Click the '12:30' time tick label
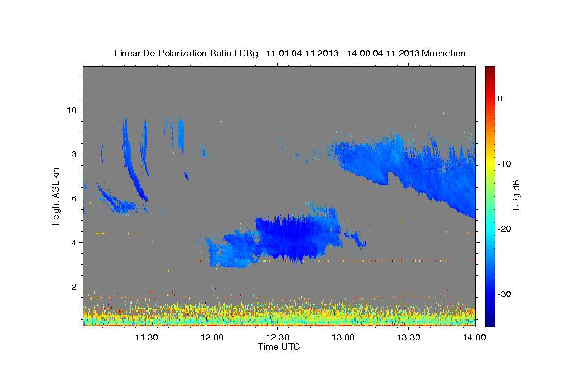Viewport: 588px width, 392px height. tap(278, 337)
